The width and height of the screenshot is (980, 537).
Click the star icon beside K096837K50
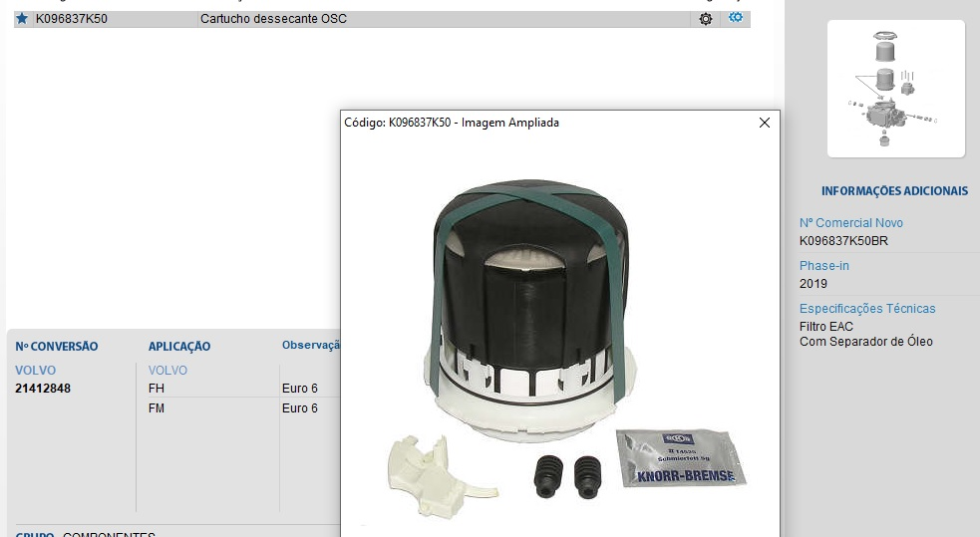point(22,19)
